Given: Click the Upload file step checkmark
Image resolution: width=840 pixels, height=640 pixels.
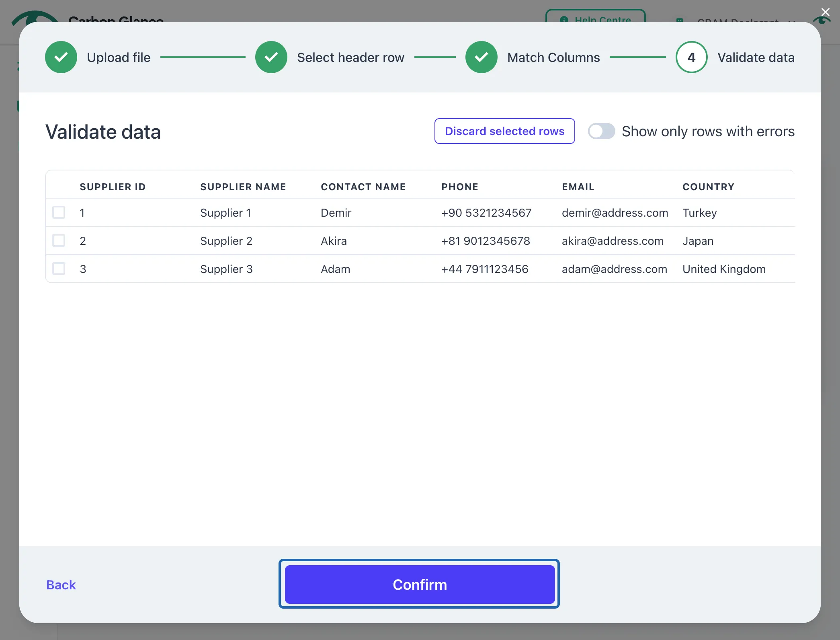Looking at the screenshot, I should (61, 57).
